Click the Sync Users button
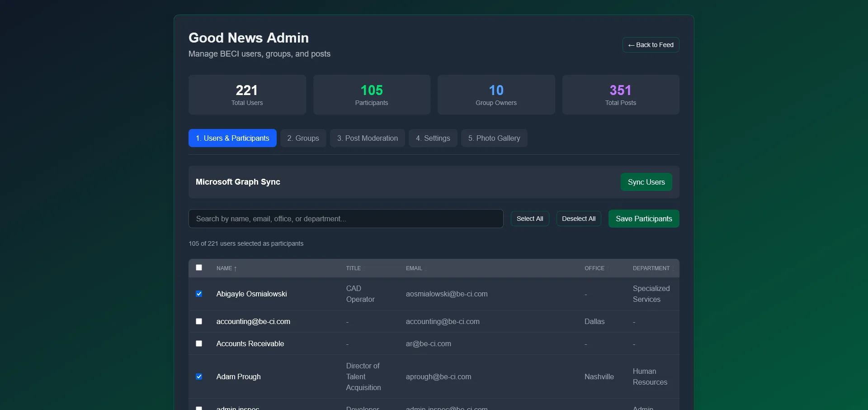 646,182
